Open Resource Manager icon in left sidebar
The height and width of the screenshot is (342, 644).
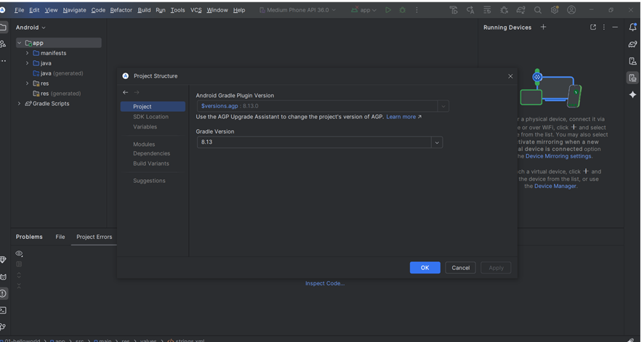coord(3,44)
